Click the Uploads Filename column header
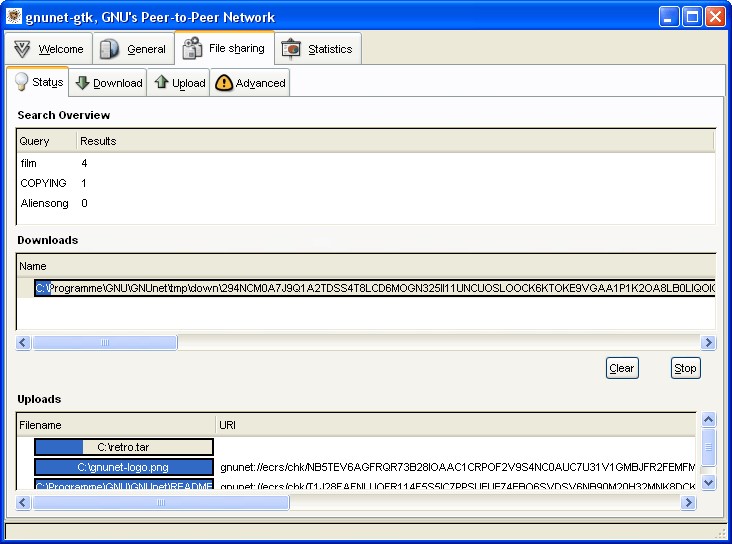 tap(116, 425)
